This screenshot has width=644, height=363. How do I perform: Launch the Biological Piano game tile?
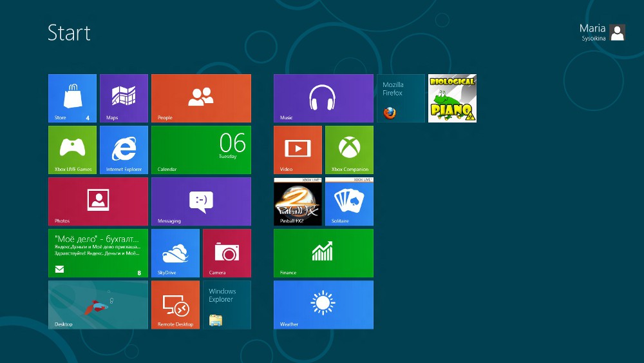pos(452,98)
